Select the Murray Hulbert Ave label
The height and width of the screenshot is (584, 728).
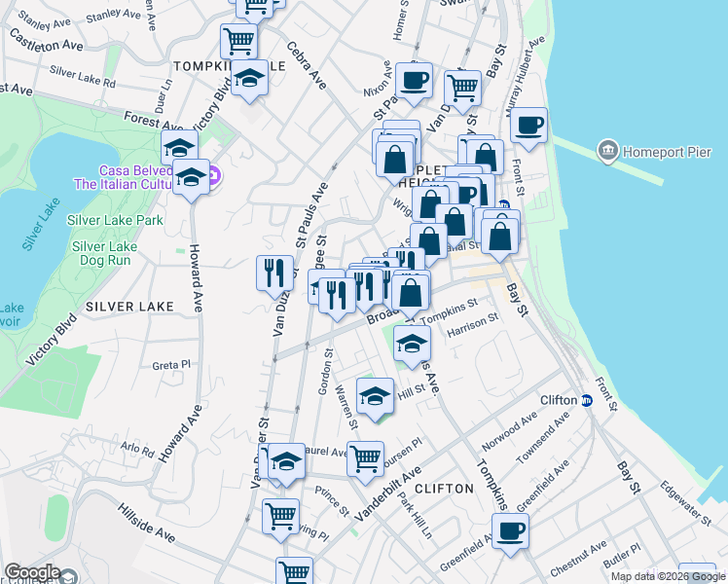[526, 77]
